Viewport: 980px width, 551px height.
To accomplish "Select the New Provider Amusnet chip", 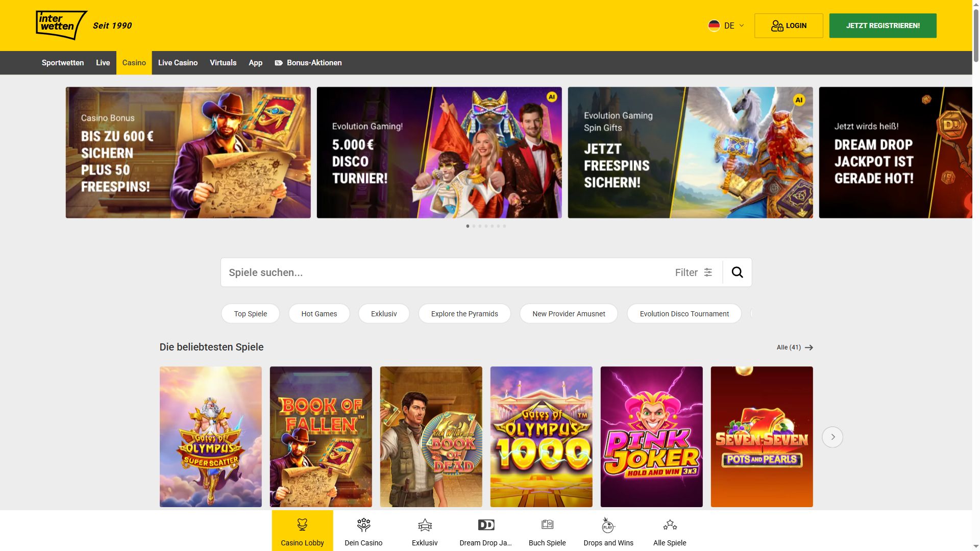I will tap(569, 314).
